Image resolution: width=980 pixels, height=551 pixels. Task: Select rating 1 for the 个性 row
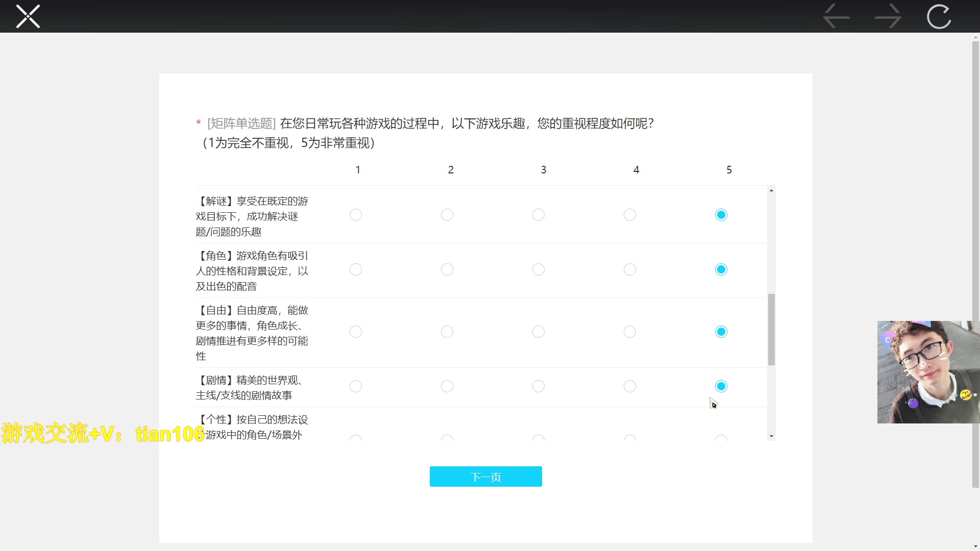pyautogui.click(x=356, y=438)
